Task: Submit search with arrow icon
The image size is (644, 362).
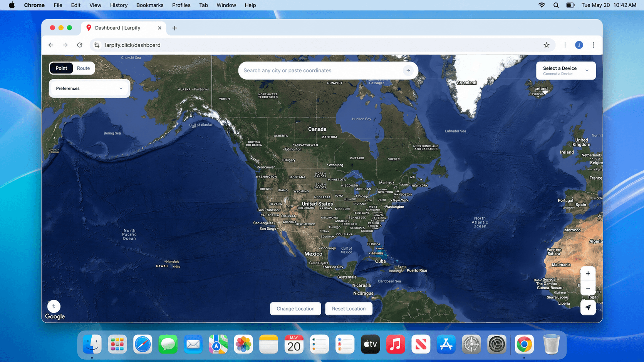Action: tap(408, 70)
